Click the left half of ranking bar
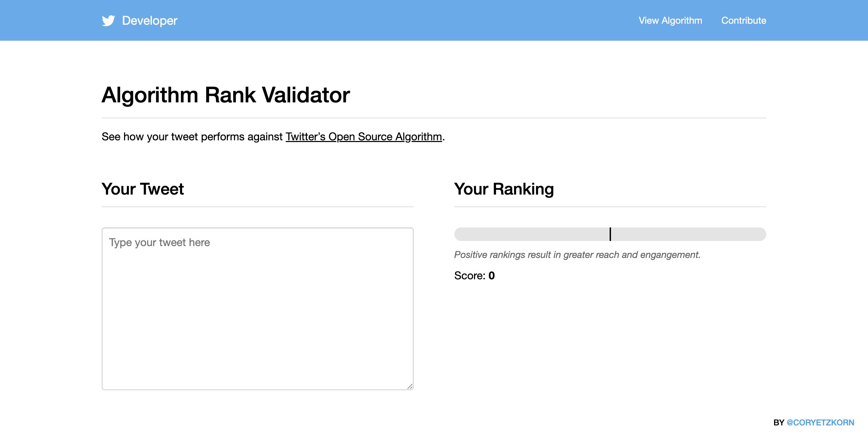 (x=532, y=234)
